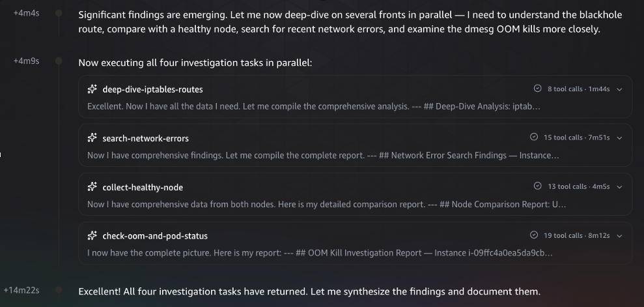Open the deep-dive-iptables-routes task title
644x307 pixels.
click(x=152, y=89)
